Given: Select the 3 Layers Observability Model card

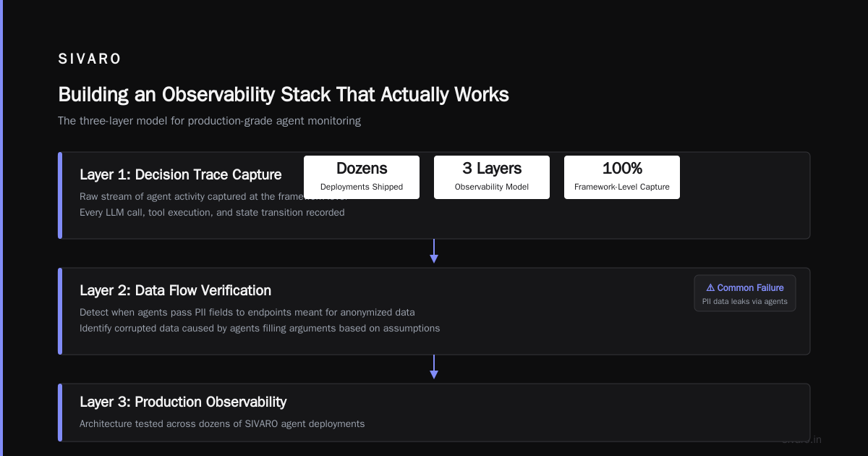Looking at the screenshot, I should click(x=492, y=177).
